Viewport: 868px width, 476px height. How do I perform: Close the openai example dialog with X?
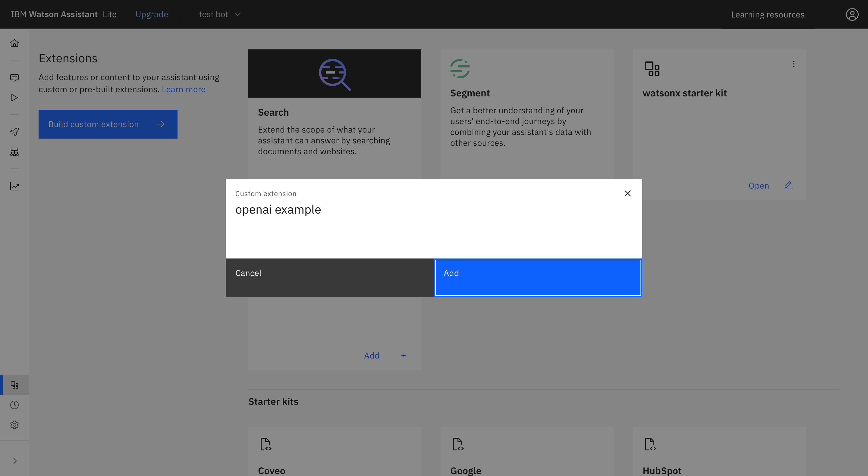627,193
